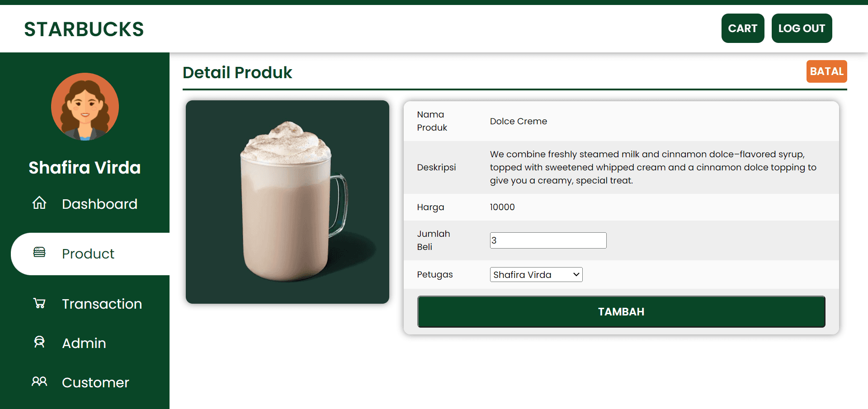Click the home icon beside Dashboard
868x409 pixels.
coord(39,203)
